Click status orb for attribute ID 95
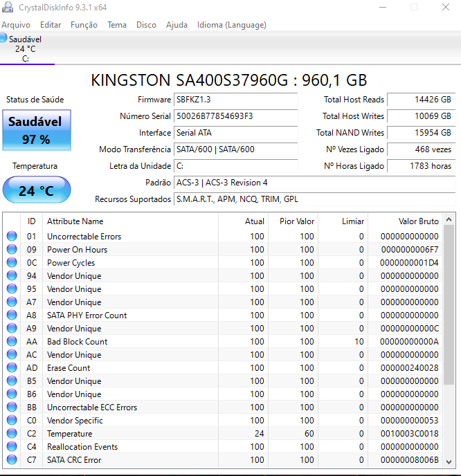 click(x=12, y=289)
